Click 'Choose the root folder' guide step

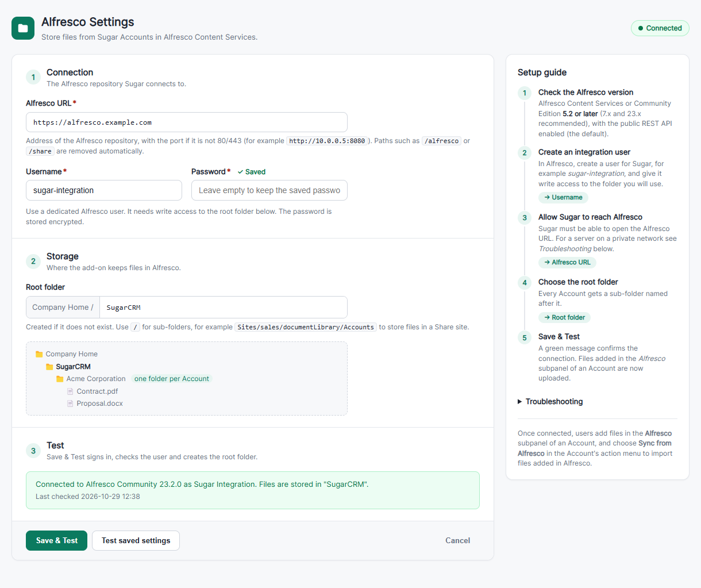point(578,282)
